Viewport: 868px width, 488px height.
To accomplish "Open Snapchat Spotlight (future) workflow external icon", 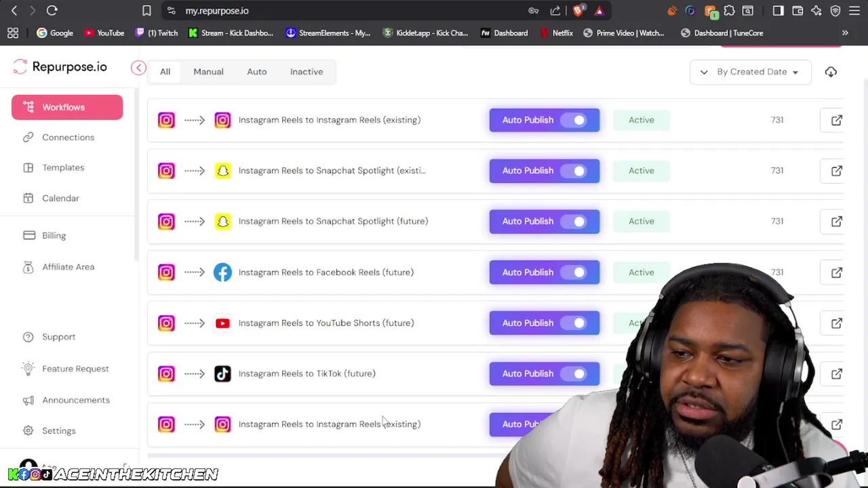I will (x=837, y=221).
